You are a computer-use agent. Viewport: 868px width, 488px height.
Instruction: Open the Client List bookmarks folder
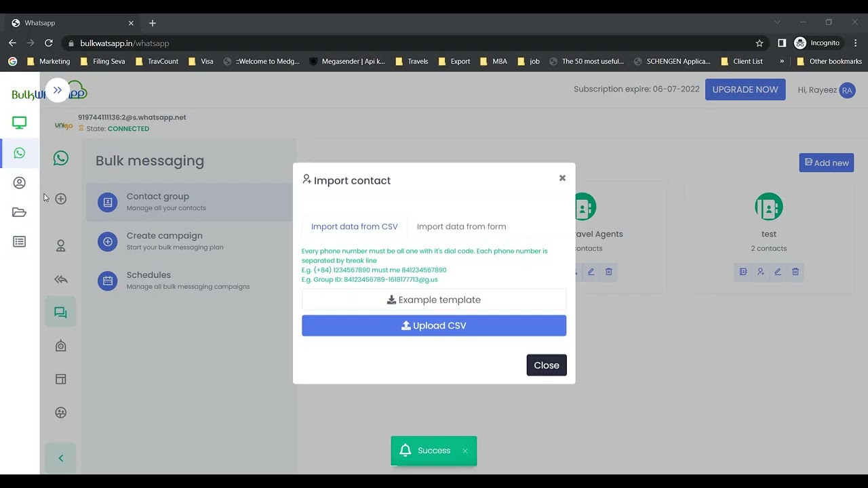741,61
